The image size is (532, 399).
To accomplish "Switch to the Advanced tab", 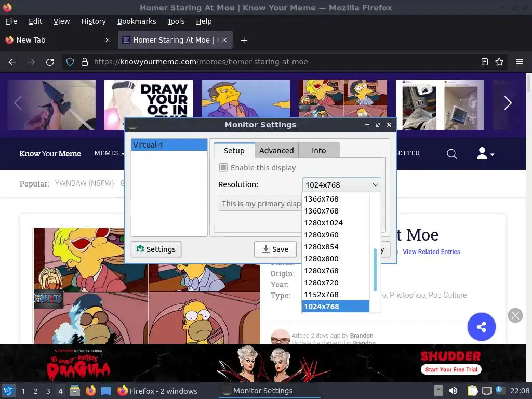I will click(276, 151).
